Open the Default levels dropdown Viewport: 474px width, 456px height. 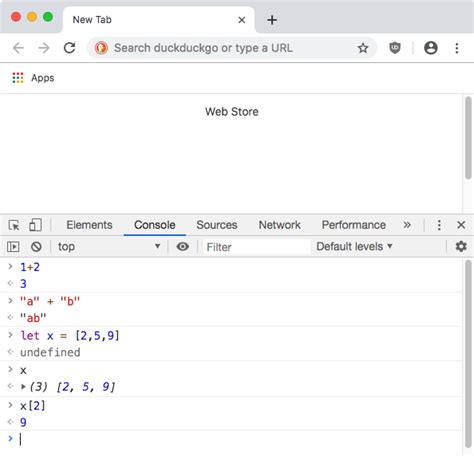click(354, 247)
